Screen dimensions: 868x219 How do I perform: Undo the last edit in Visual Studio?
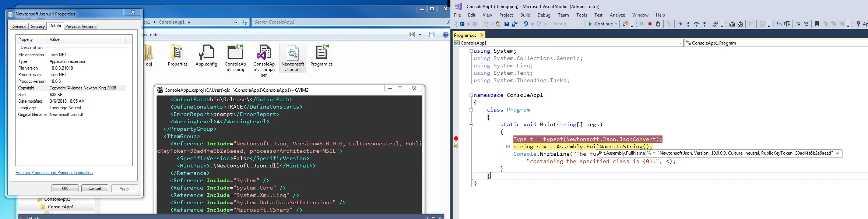click(x=526, y=24)
